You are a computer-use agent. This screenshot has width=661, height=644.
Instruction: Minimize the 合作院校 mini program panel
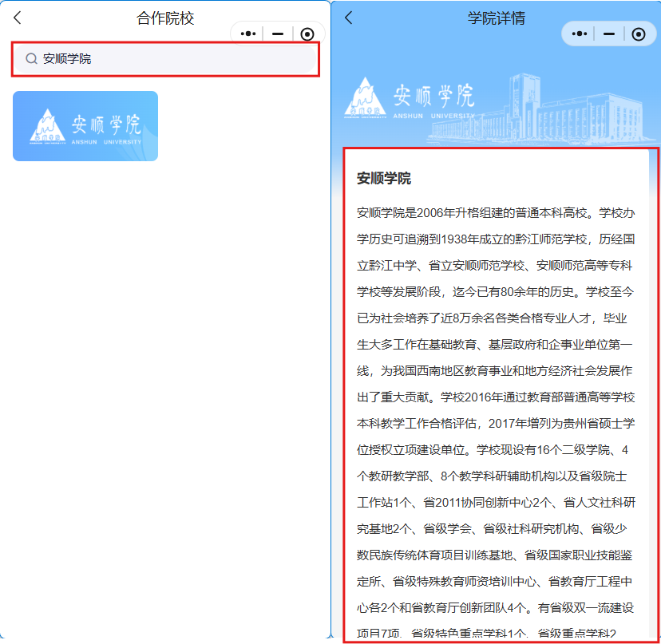[x=278, y=34]
